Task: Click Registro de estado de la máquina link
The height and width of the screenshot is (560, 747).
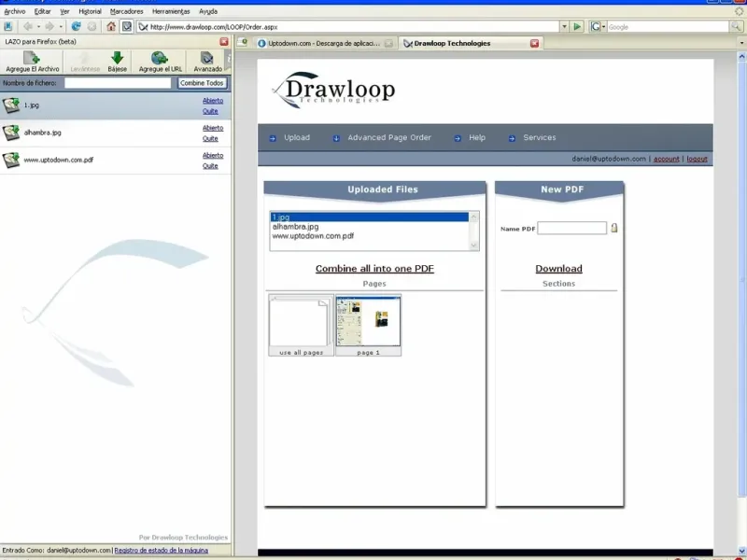Action: (x=161, y=550)
